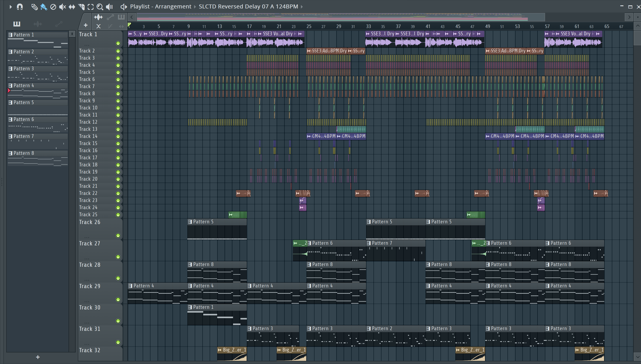
Task: Click the Track 13 label
Action: click(x=88, y=129)
